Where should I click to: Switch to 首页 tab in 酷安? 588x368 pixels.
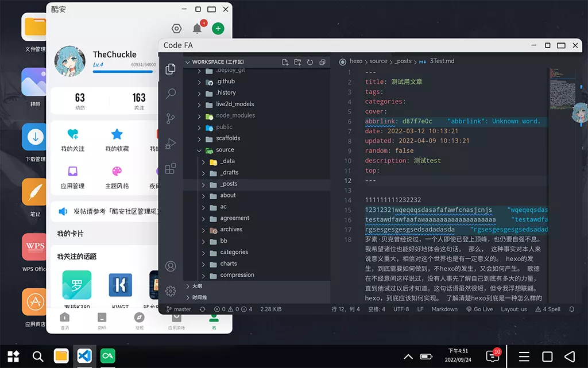pos(65,321)
